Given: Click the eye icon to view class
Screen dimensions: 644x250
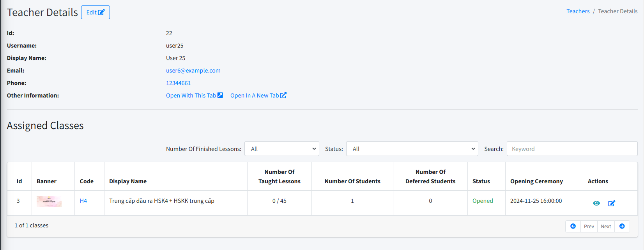Looking at the screenshot, I should click(596, 203).
